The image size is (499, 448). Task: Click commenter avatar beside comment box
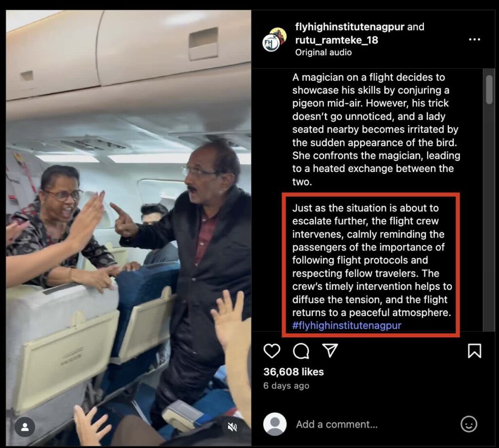tap(275, 424)
